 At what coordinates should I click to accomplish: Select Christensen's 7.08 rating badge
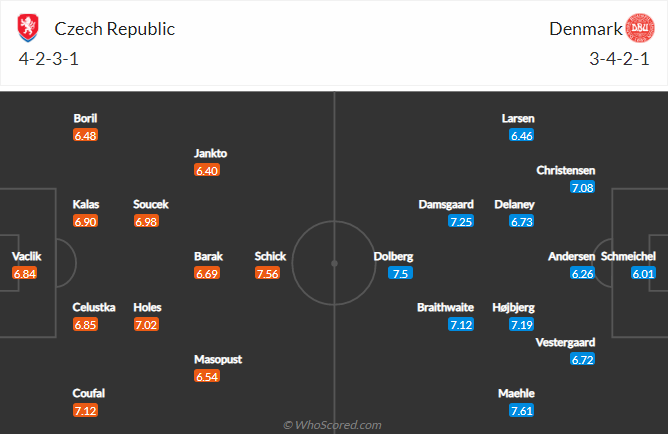pyautogui.click(x=582, y=187)
